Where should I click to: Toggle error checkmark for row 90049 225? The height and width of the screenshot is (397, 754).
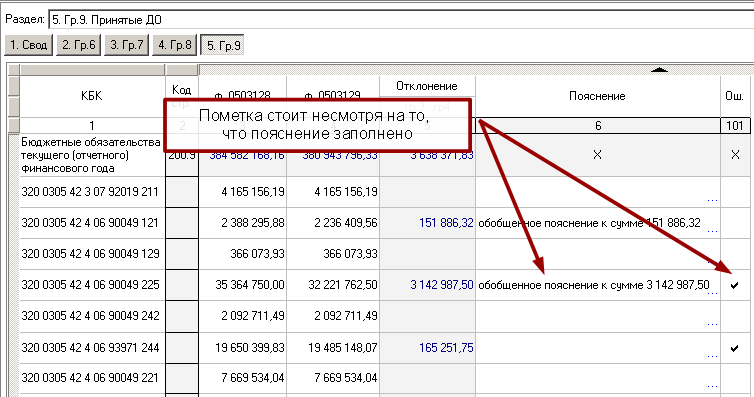[734, 285]
